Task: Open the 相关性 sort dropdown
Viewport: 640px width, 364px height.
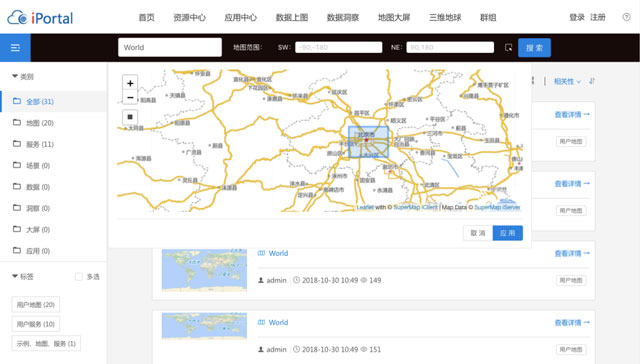Action: tap(567, 82)
